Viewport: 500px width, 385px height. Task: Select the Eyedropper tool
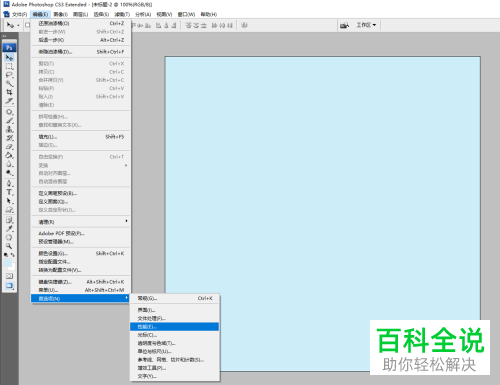[x=9, y=229]
